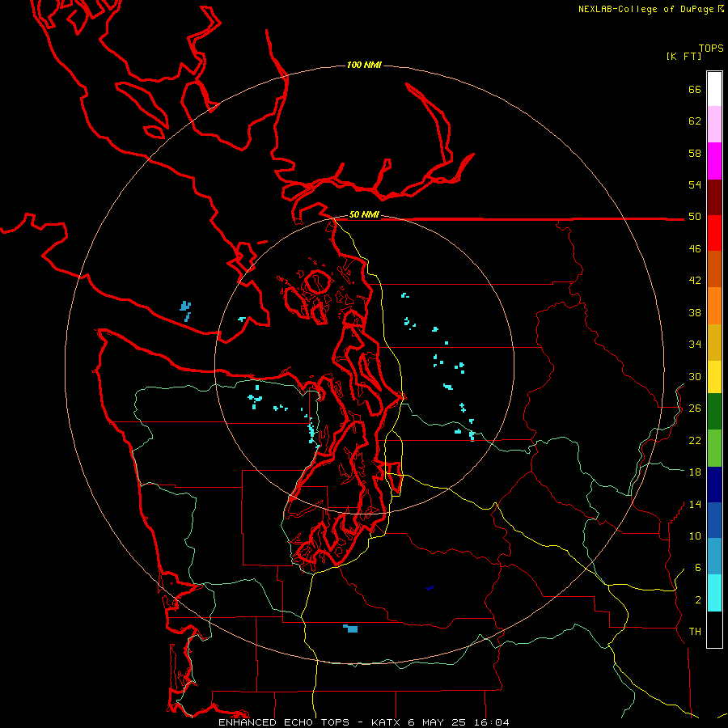Click the ENHANCED ECHO TOPS product title

coord(284,722)
